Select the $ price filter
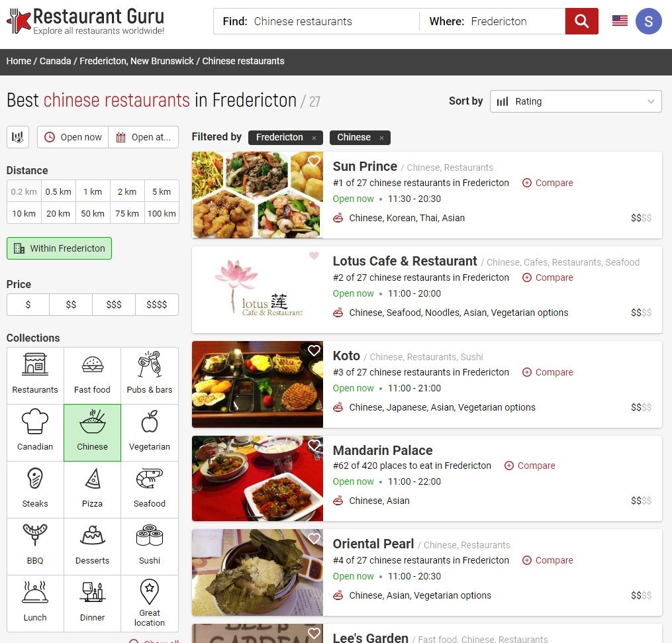Screen dimensions: 672x643 tap(28, 305)
